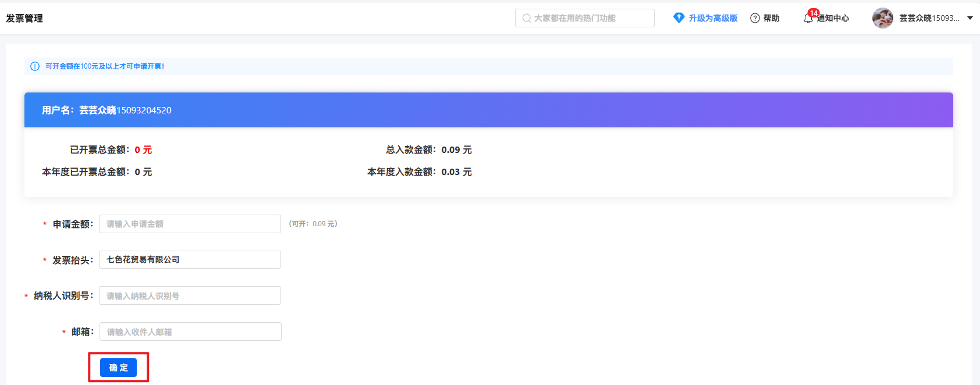This screenshot has width=980, height=385.
Task: Click the blue diamond upgrade icon
Action: tap(679, 18)
